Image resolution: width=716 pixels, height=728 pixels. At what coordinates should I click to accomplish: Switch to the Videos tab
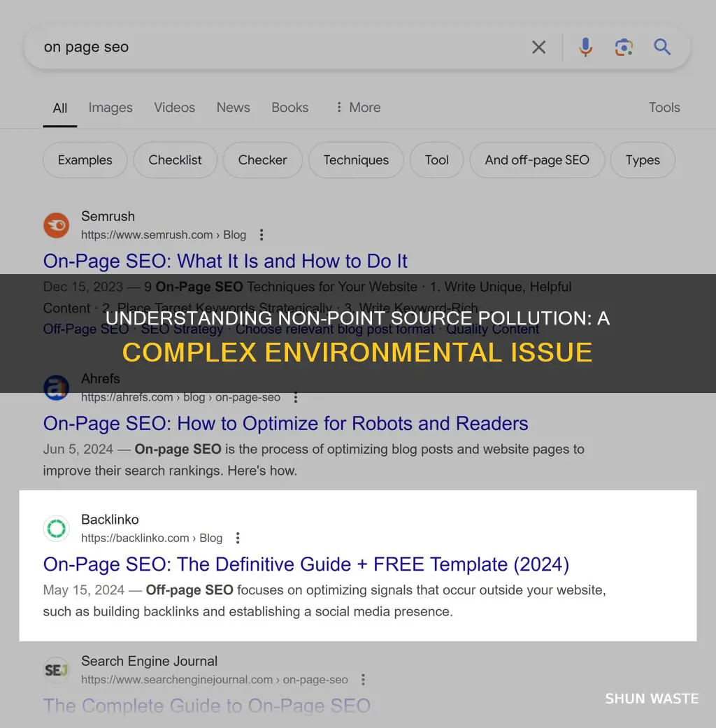pyautogui.click(x=175, y=108)
